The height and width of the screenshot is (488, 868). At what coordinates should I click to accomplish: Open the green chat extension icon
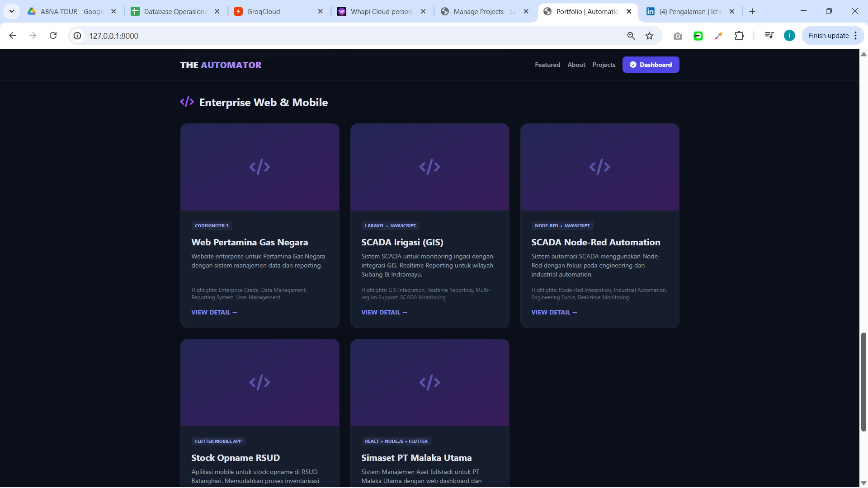tap(698, 36)
